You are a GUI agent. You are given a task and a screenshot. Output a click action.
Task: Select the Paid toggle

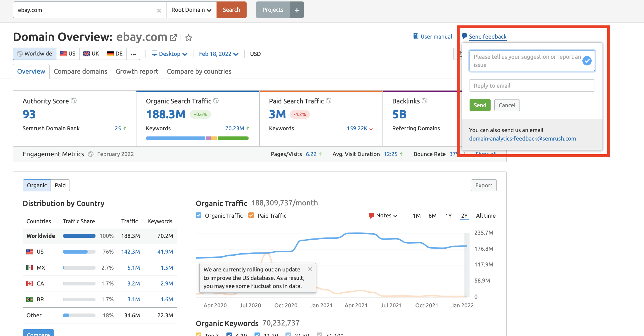pyautogui.click(x=60, y=185)
